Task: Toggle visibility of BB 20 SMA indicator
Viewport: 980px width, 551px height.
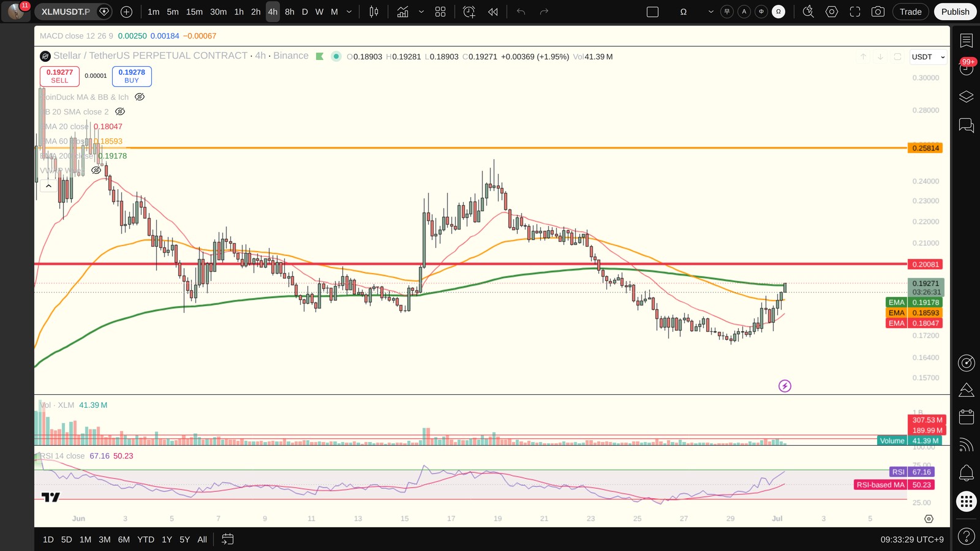Action: [x=120, y=111]
